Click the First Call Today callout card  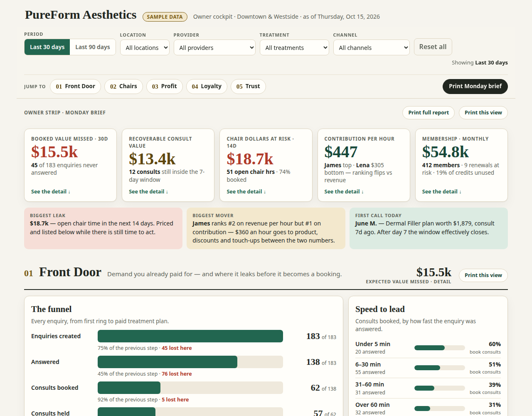(x=429, y=228)
